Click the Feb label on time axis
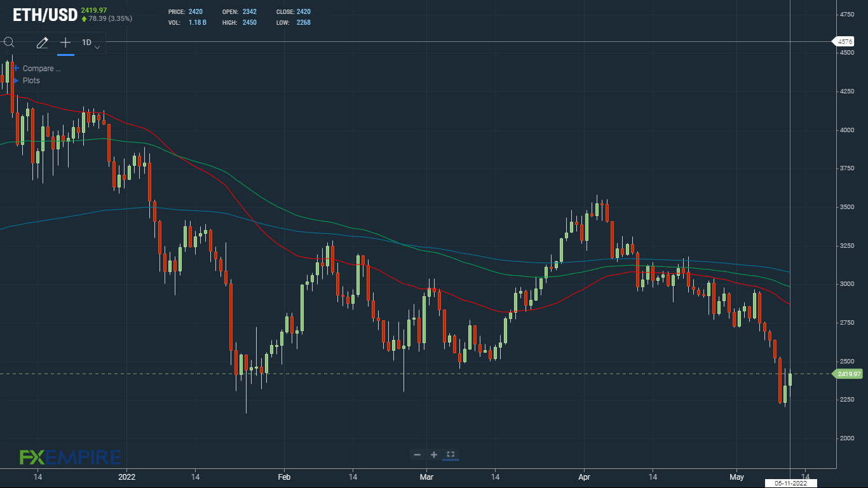The height and width of the screenshot is (488, 868). (x=284, y=477)
